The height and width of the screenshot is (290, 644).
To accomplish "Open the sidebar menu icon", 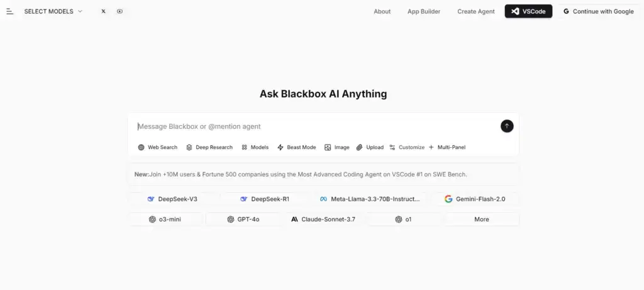I will point(10,11).
